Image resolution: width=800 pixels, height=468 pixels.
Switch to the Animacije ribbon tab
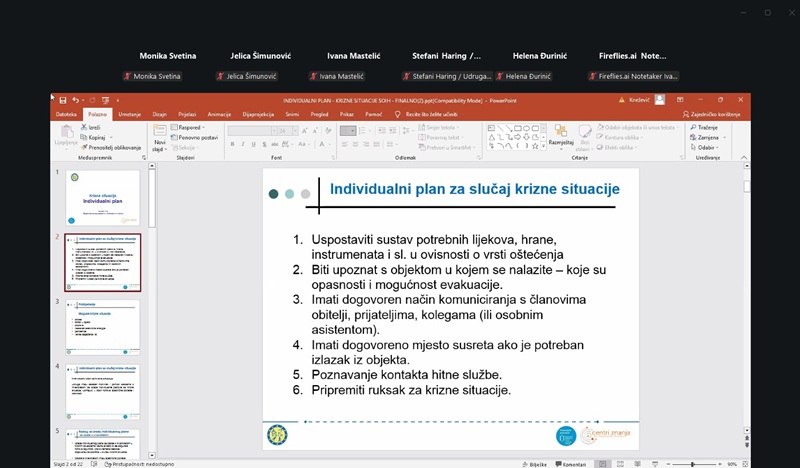click(219, 115)
